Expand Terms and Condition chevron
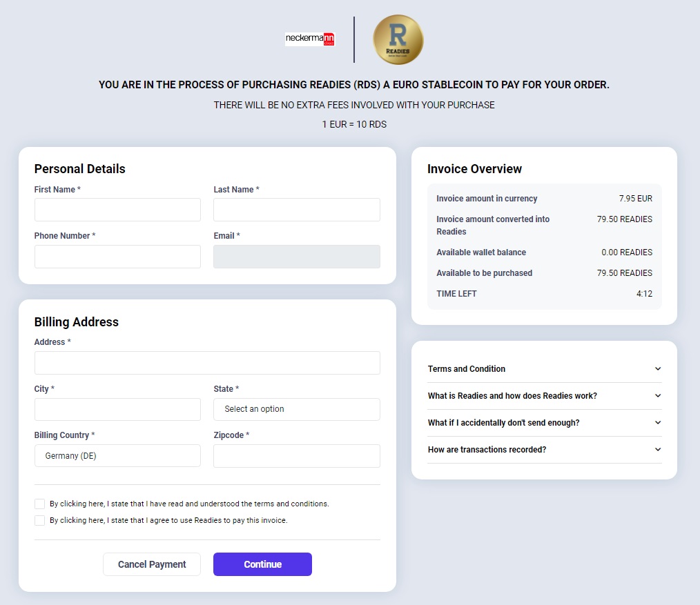This screenshot has height=605, width=700. coord(657,369)
